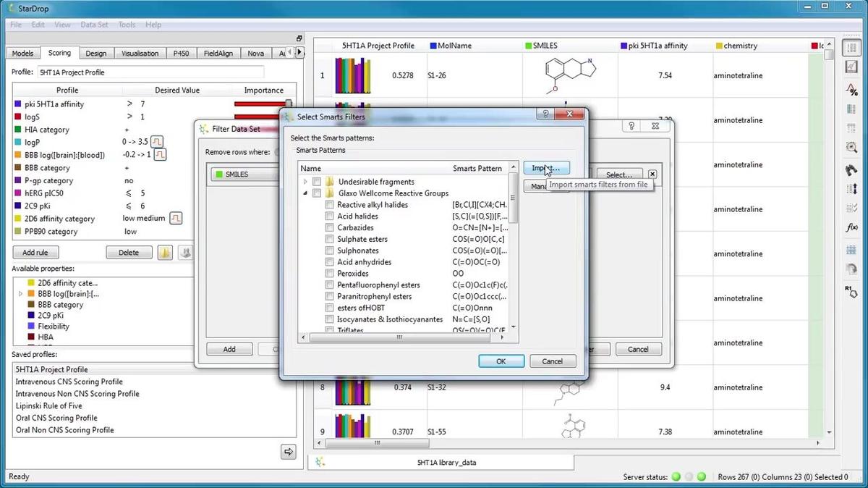The width and height of the screenshot is (868, 488).
Task: Open the Tools menu
Action: [x=126, y=24]
